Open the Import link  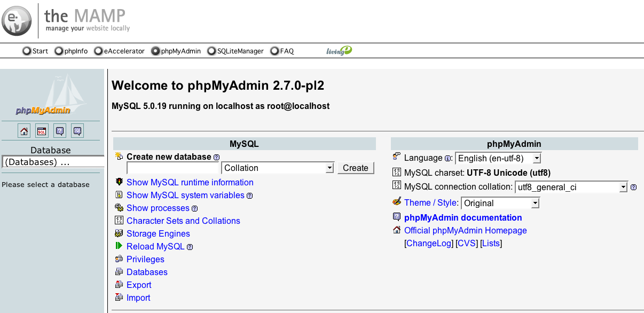[138, 298]
